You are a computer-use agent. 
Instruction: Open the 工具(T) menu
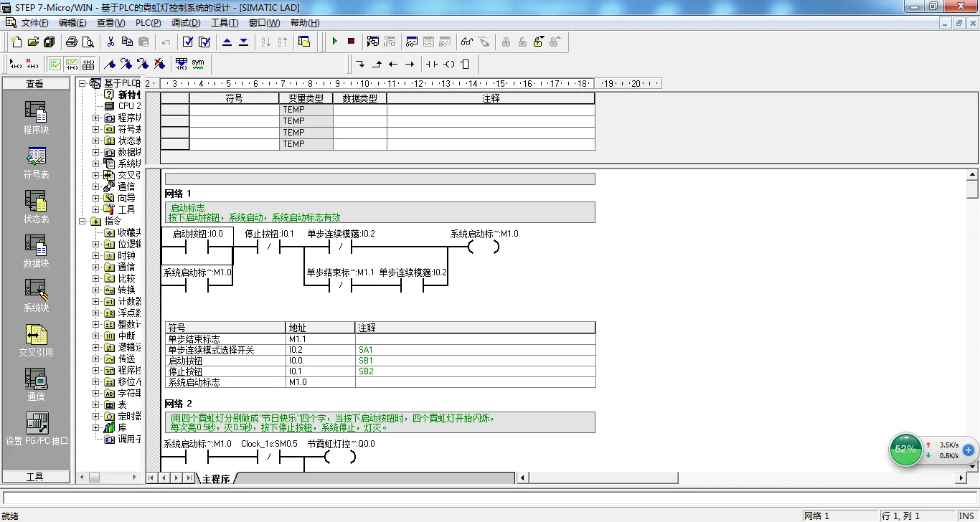(x=225, y=23)
